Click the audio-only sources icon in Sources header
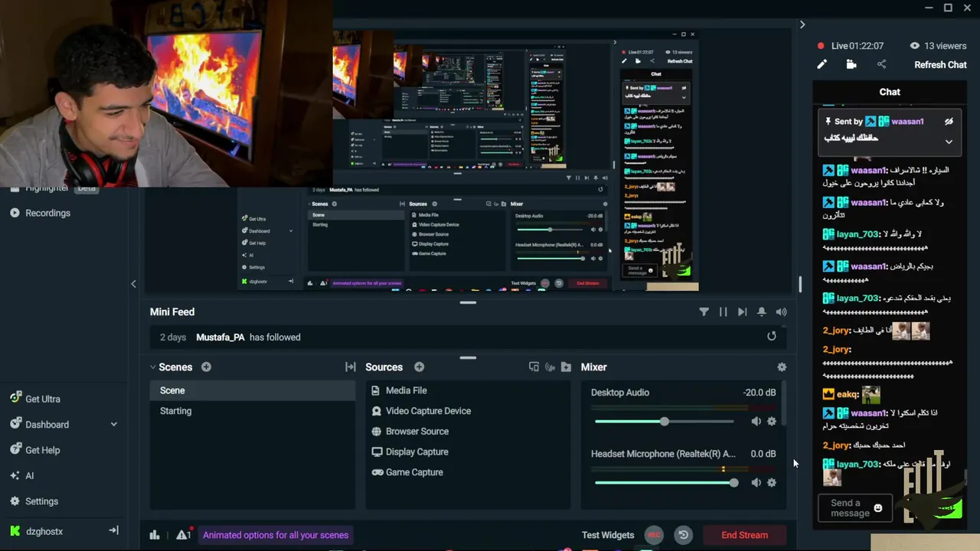Image resolution: width=980 pixels, height=551 pixels. [x=550, y=367]
